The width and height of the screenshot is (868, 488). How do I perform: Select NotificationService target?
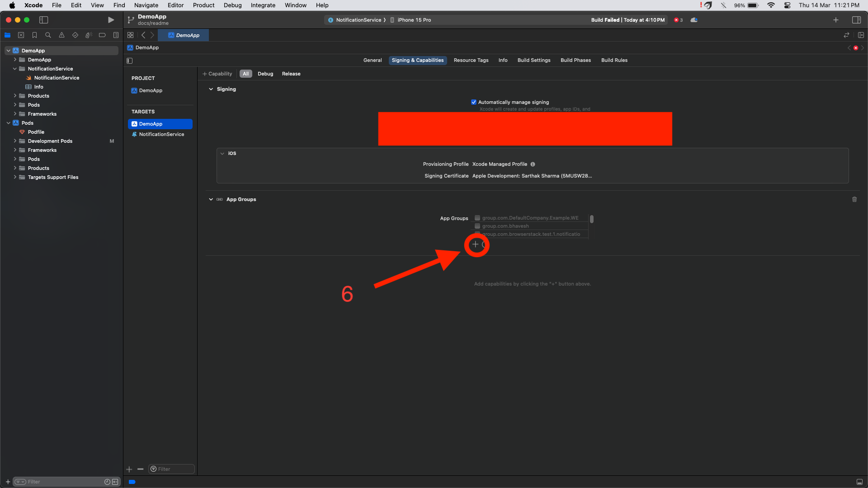point(161,134)
